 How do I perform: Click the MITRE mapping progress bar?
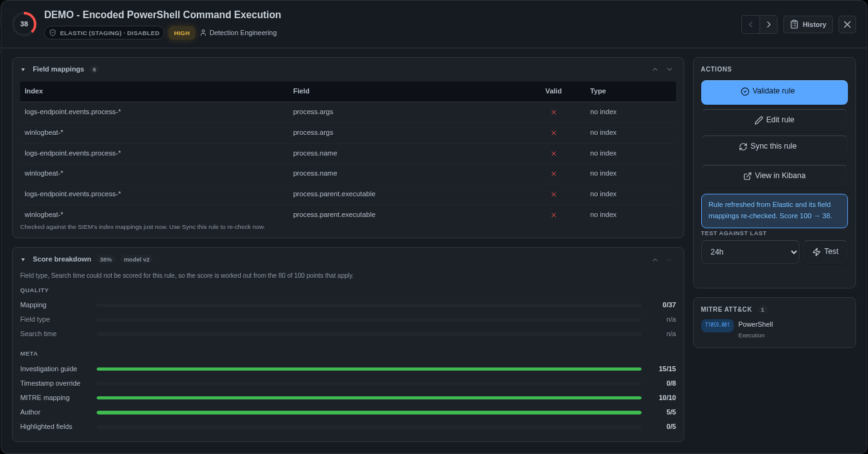point(369,398)
